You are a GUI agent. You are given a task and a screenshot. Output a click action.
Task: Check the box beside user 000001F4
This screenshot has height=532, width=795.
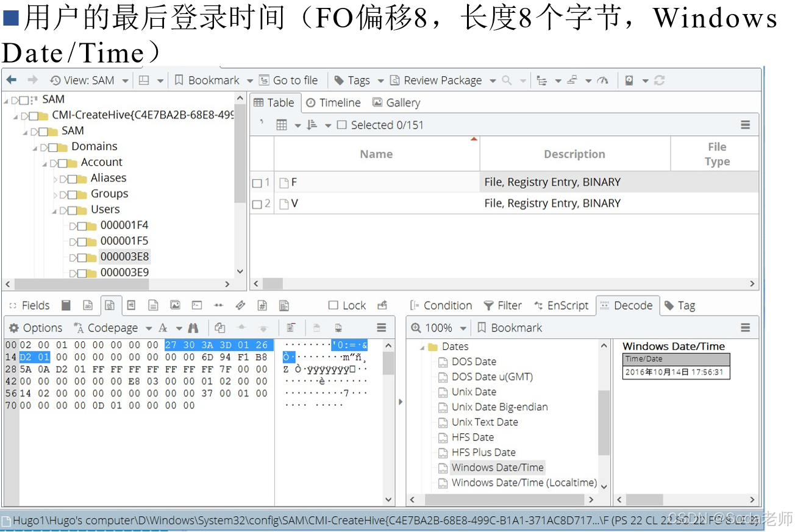click(83, 226)
